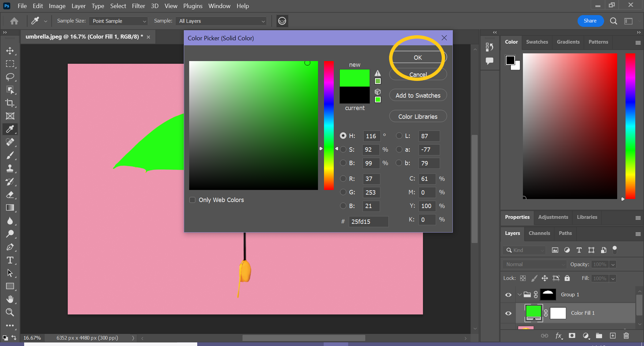The height and width of the screenshot is (346, 644).
Task: Select the Gradient tool
Action: (10, 208)
